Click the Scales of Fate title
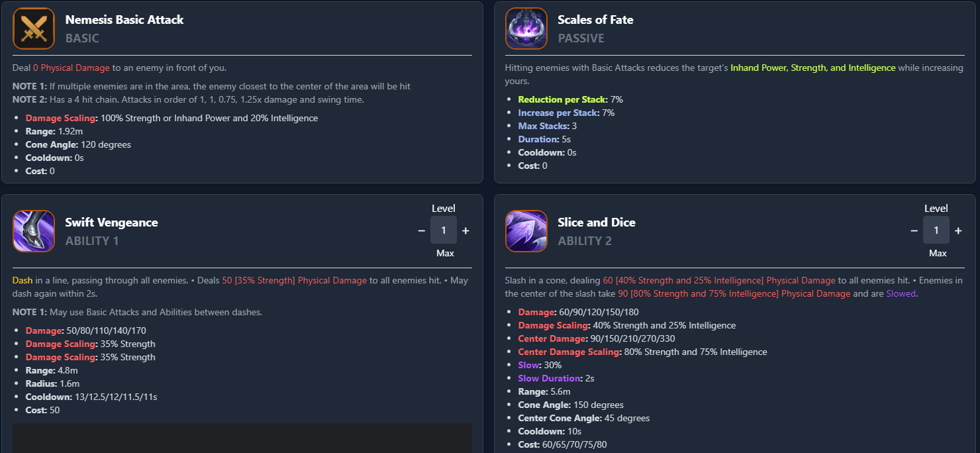The image size is (980, 453). click(595, 20)
